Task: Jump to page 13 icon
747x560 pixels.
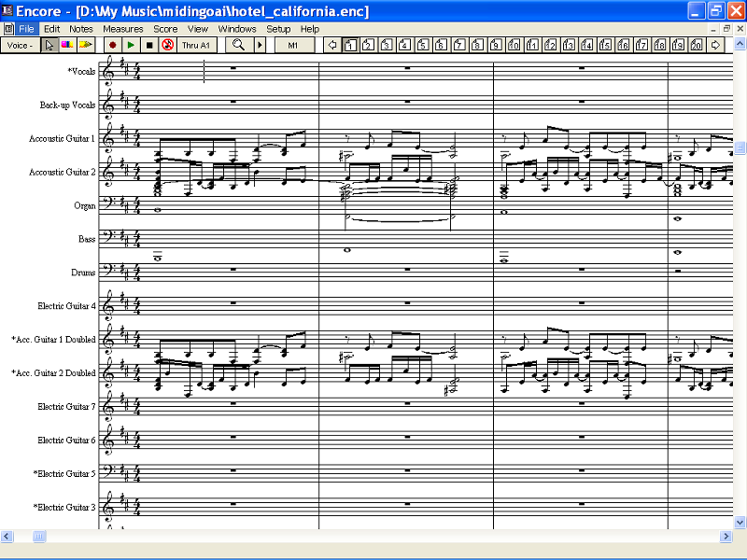Action: point(569,45)
